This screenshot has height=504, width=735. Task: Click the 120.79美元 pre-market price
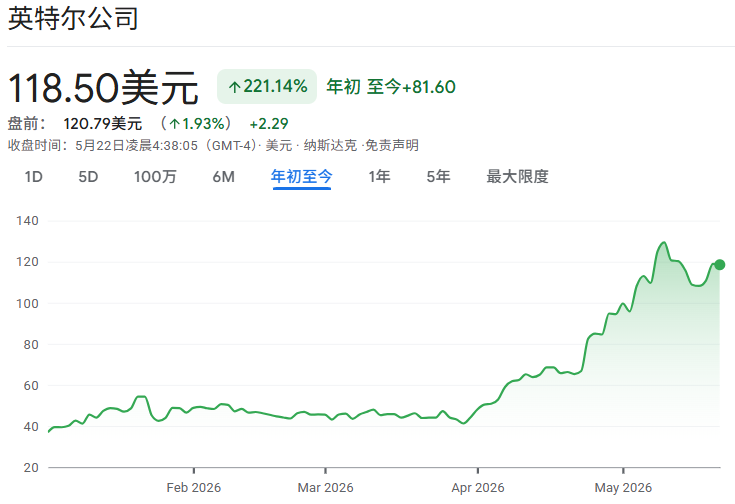(103, 124)
